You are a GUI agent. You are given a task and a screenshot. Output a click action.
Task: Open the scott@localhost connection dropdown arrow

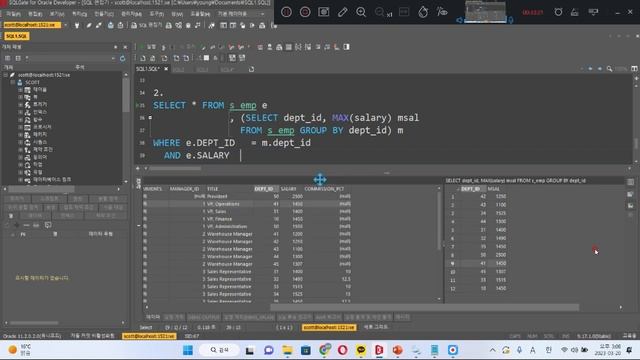click(x=66, y=25)
